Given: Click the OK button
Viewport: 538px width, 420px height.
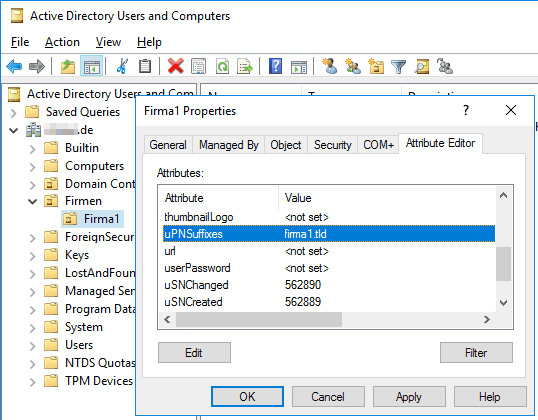Looking at the screenshot, I should (x=247, y=397).
